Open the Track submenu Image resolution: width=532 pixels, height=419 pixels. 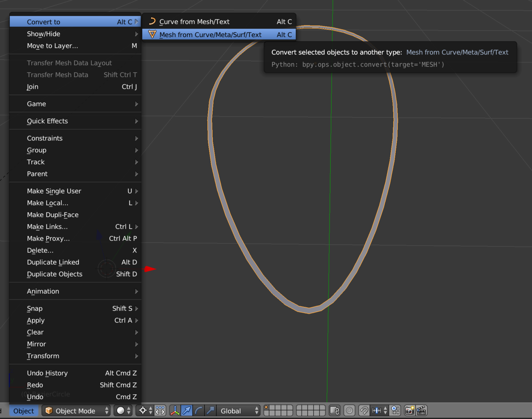[75, 162]
